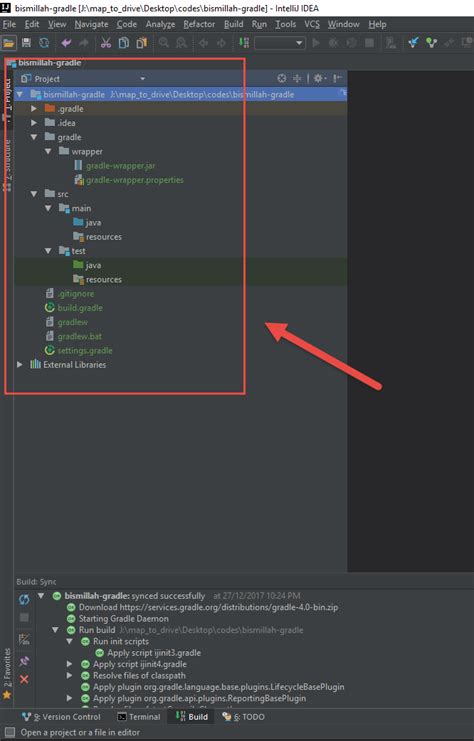The image size is (474, 741).
Task: Open the Build menu
Action: coord(233,24)
